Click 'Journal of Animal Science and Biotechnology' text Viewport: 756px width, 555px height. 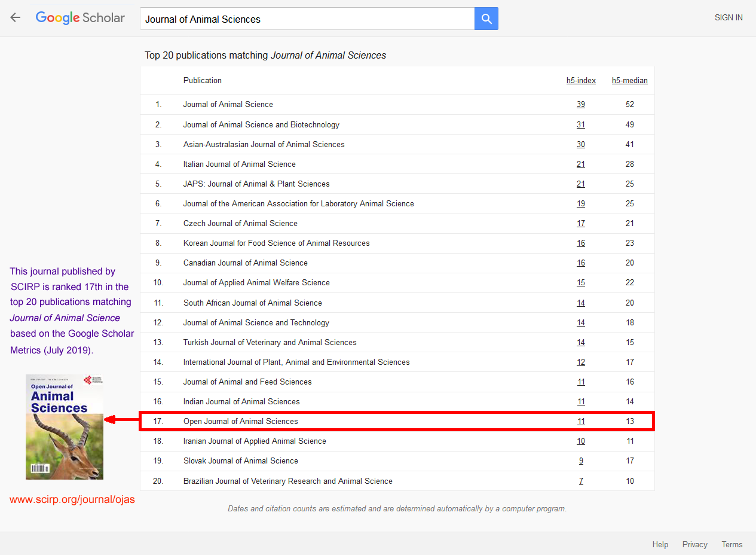point(261,125)
